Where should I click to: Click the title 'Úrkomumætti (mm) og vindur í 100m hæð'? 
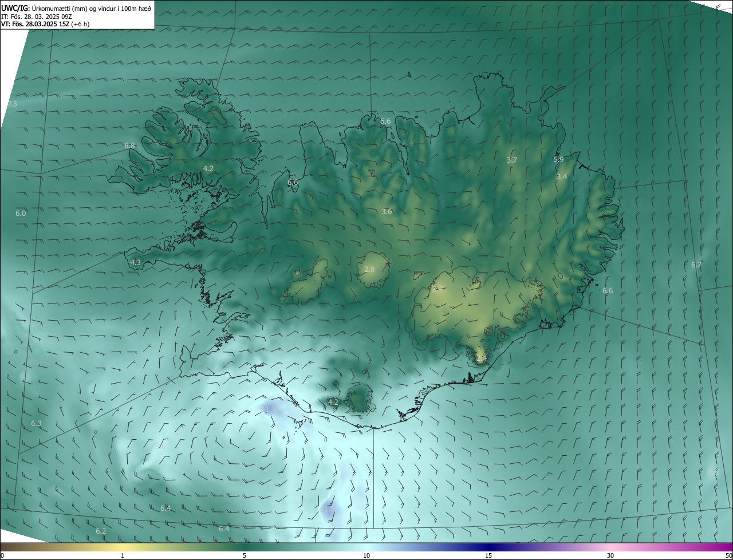pyautogui.click(x=92, y=8)
